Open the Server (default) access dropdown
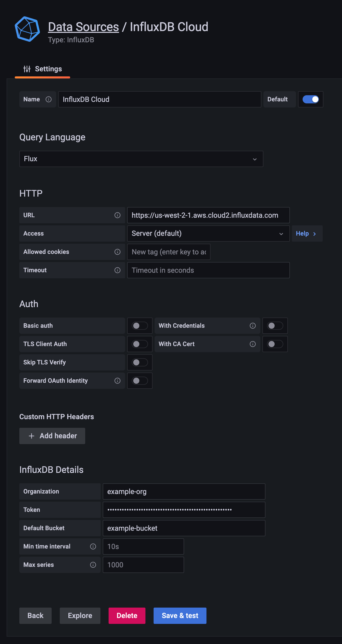 [x=209, y=234]
